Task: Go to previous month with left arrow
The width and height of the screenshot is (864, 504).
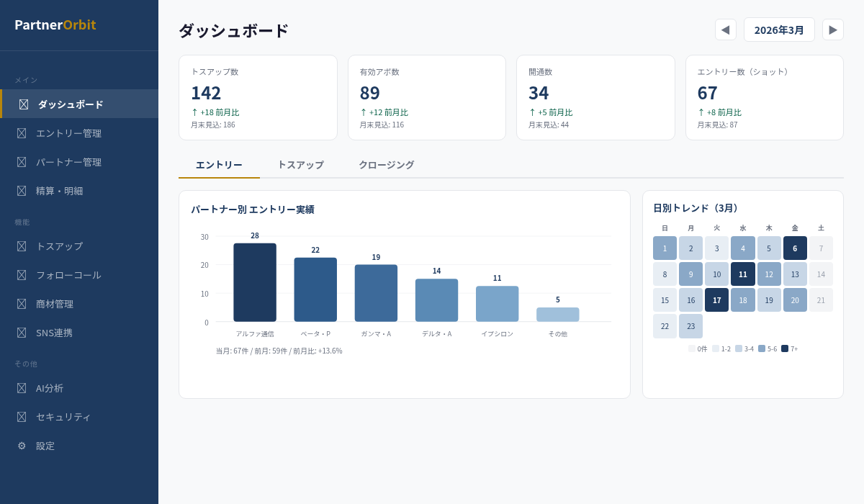Action: (725, 30)
